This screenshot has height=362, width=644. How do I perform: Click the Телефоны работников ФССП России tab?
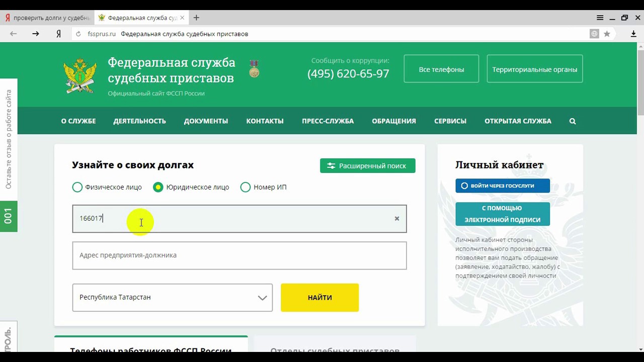click(x=151, y=344)
